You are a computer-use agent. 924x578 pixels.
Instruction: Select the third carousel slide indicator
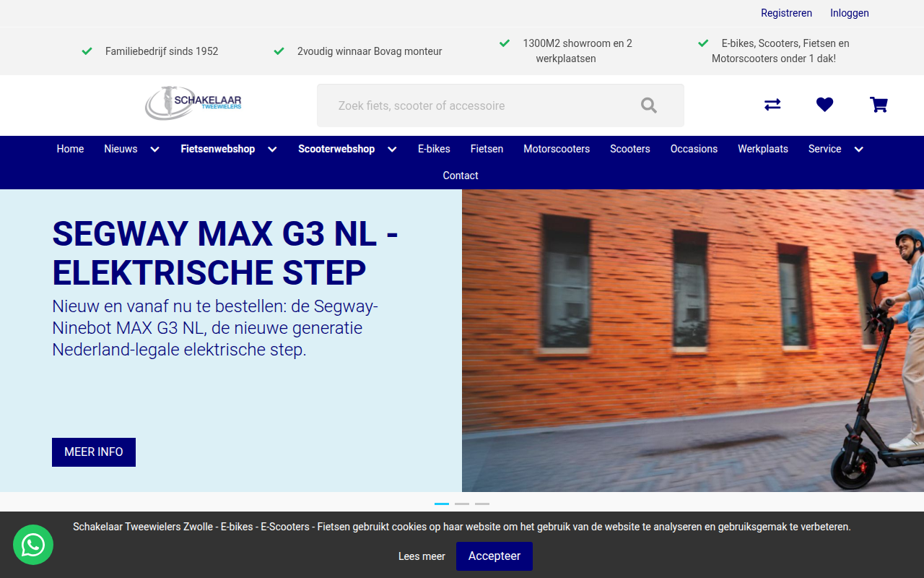click(482, 504)
